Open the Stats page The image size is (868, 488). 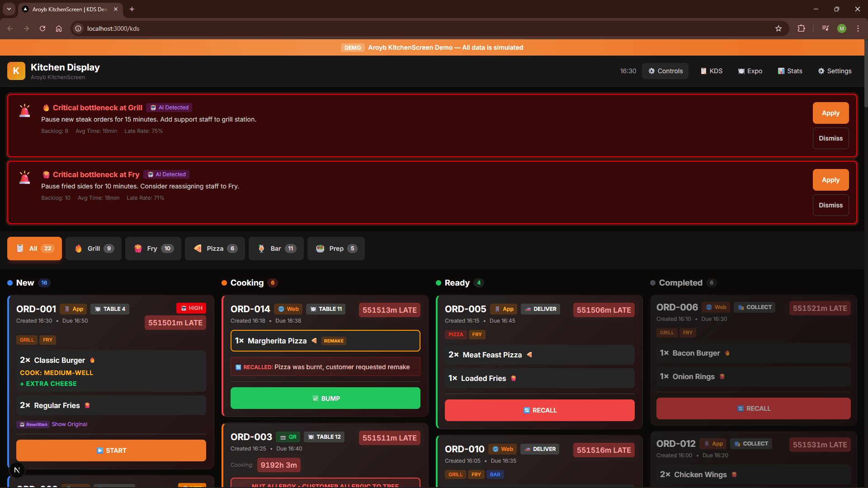pos(790,71)
